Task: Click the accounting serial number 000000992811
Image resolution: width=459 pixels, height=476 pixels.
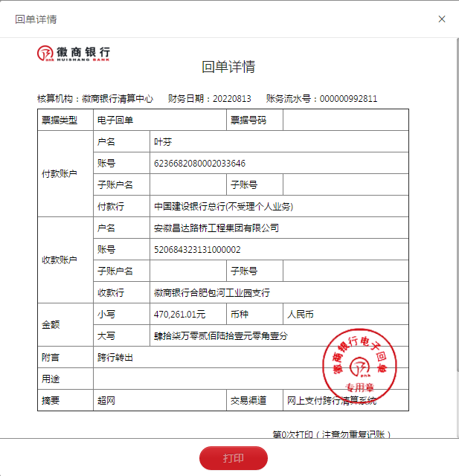Action: point(348,99)
